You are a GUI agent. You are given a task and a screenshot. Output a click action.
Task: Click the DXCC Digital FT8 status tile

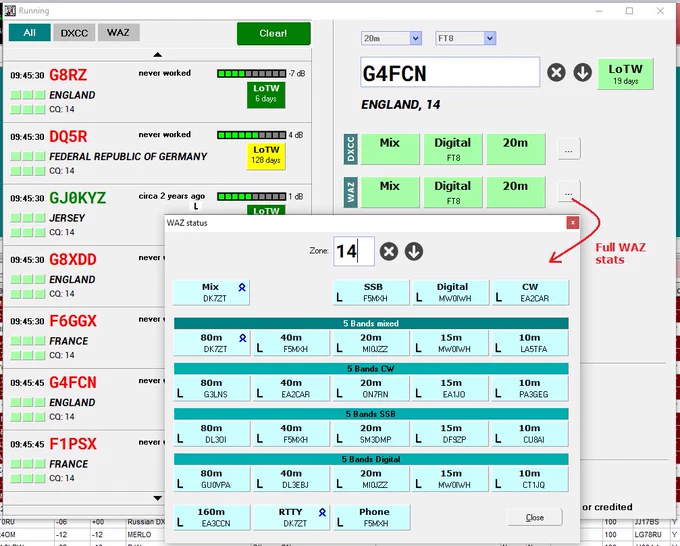[x=453, y=149]
